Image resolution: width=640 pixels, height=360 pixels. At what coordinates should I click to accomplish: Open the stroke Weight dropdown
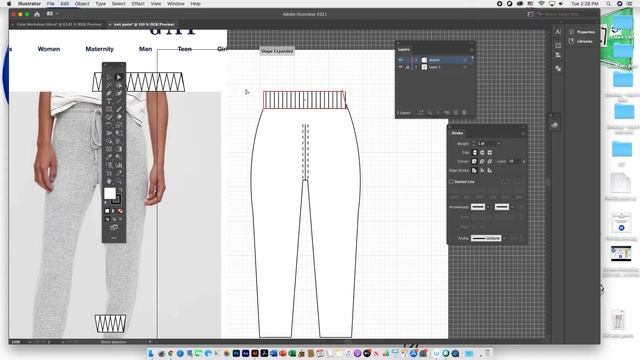tap(499, 143)
